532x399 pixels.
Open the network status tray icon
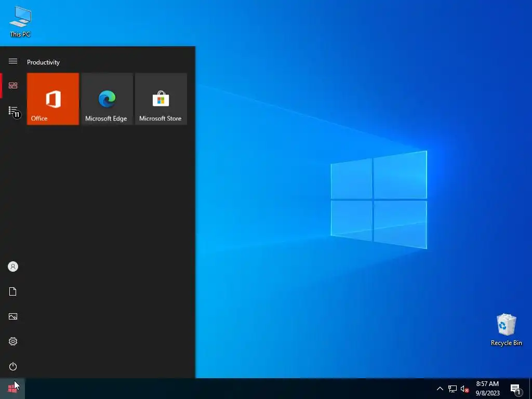(x=453, y=389)
